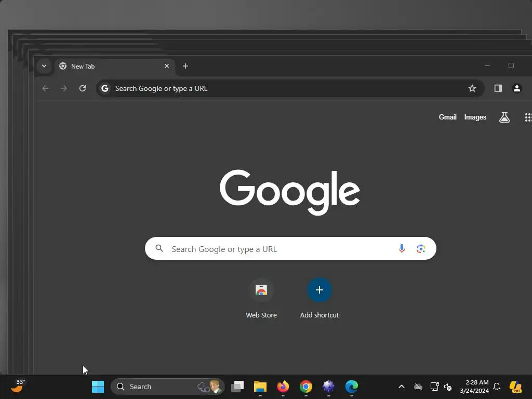Click the taskbar Search box
532x399 pixels.
pos(168,387)
